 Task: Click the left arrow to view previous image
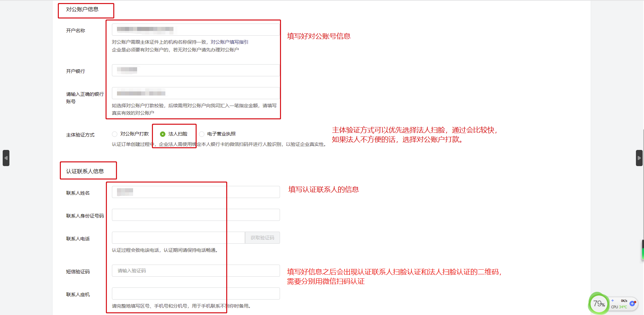click(x=6, y=158)
